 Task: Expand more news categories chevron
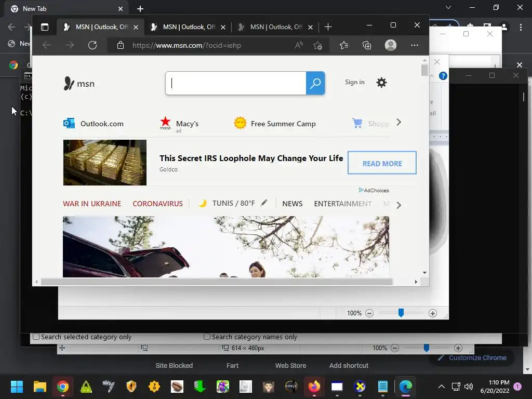pos(398,205)
